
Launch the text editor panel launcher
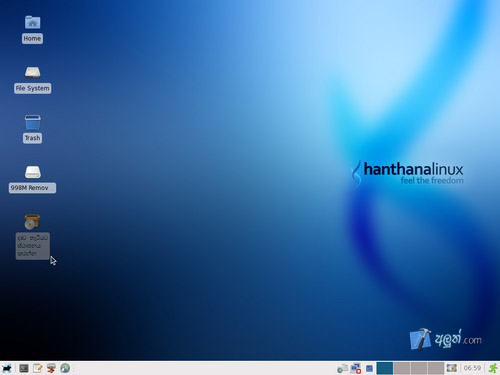point(37,368)
